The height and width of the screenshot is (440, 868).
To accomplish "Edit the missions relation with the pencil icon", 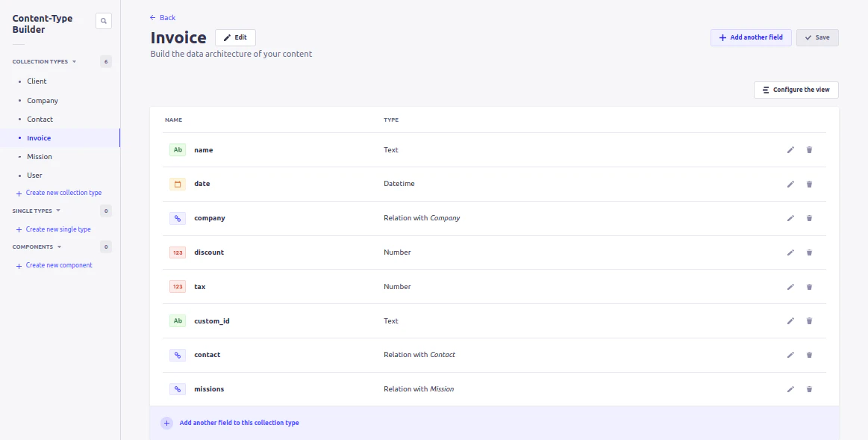I will 790,388.
